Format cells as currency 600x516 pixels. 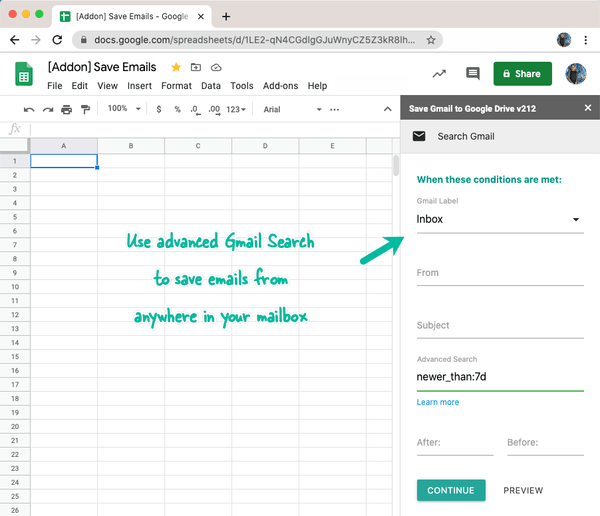[x=159, y=109]
